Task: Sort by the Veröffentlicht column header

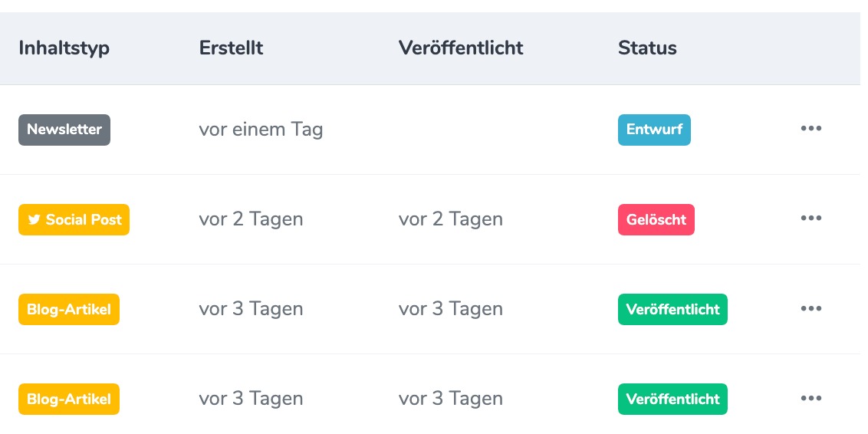Action: 461,48
